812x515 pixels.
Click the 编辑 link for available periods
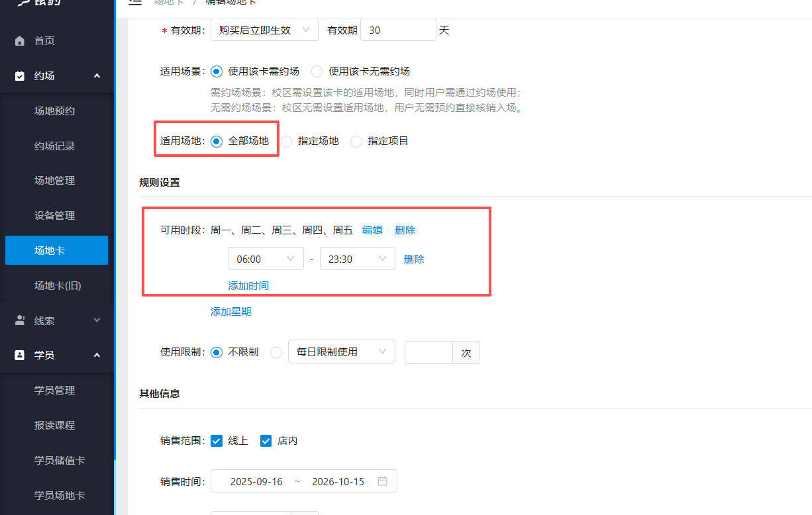point(372,230)
